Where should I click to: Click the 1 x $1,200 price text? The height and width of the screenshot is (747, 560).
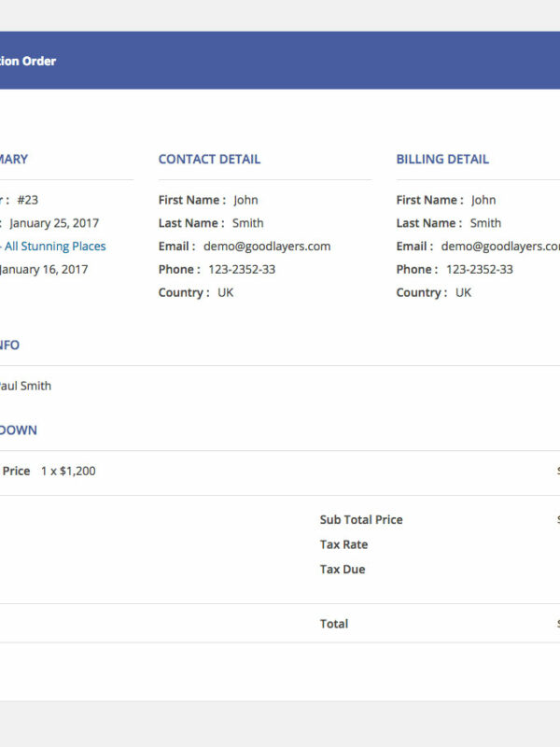pyautogui.click(x=68, y=472)
